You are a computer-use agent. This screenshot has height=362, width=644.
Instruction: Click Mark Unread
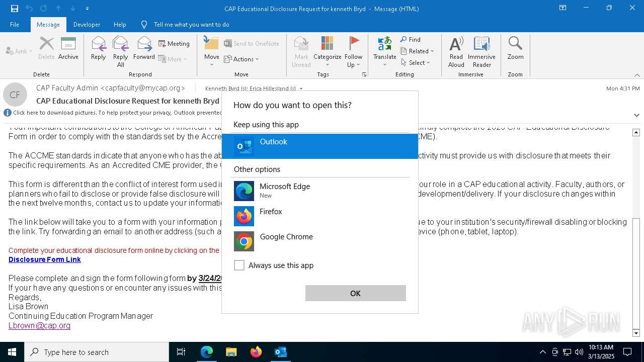click(x=301, y=51)
